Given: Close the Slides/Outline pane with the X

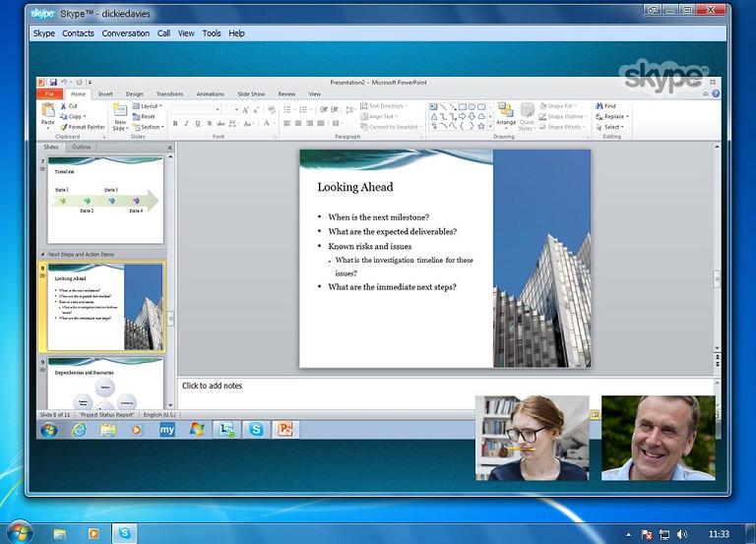Looking at the screenshot, I should (x=169, y=148).
